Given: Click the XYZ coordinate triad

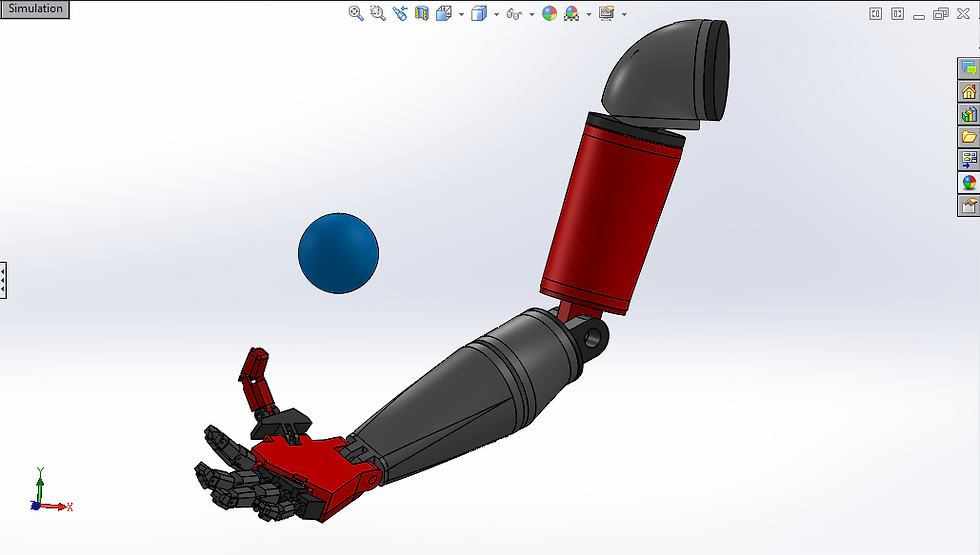Looking at the screenshot, I should (x=50, y=491).
